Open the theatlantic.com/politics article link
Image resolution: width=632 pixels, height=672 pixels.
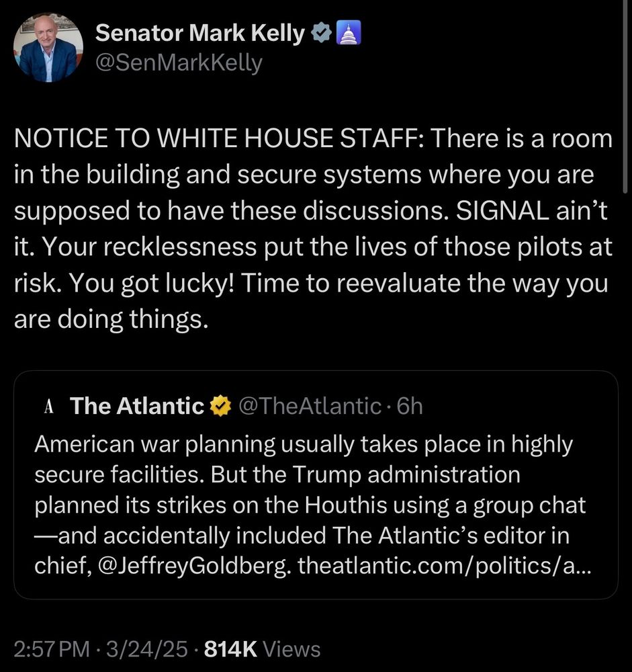[445, 566]
